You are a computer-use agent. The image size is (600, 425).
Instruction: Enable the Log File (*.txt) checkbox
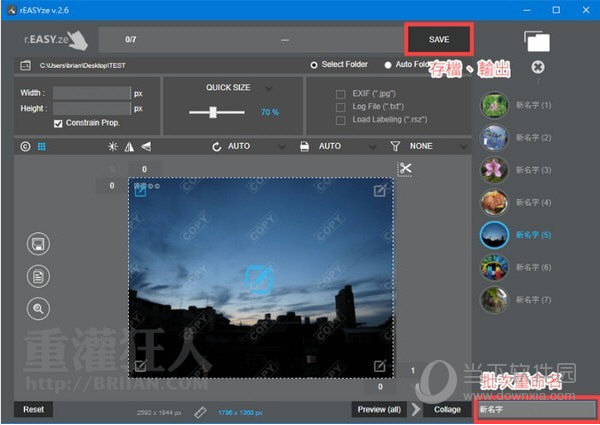tap(340, 107)
